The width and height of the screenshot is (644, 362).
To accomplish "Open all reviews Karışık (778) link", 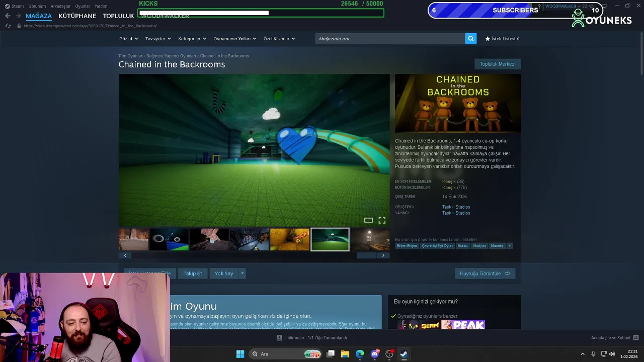I will click(x=454, y=188).
